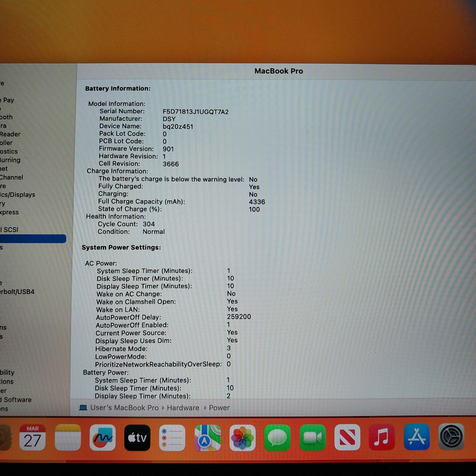Click the MacBook Pro window title
Viewport: 476px width, 476px height.
(278, 71)
